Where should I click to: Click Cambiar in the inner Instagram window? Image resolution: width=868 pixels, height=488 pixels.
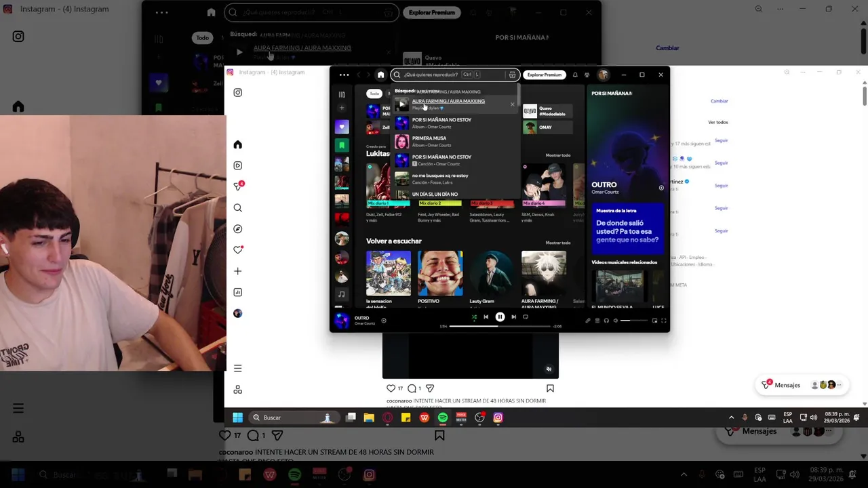719,101
